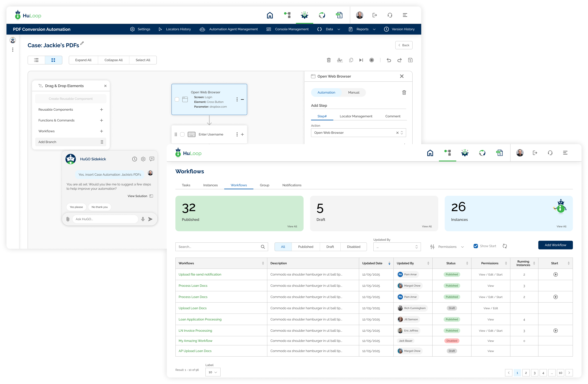This screenshot has height=384, width=588.
Task: Open HuGO Sidekick settings gear
Action: (143, 159)
